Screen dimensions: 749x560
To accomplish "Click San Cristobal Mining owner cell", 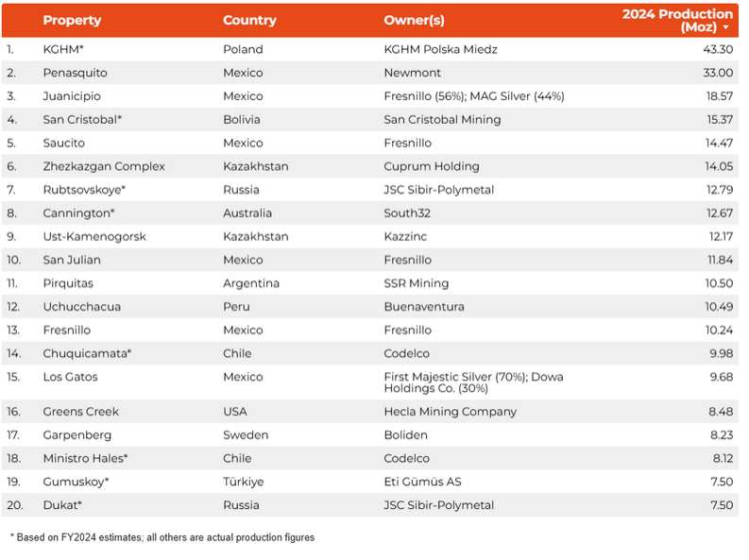I will [442, 120].
